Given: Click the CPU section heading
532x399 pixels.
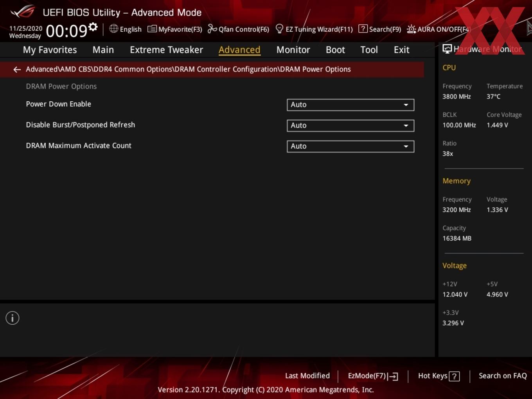Looking at the screenshot, I should [449, 68].
